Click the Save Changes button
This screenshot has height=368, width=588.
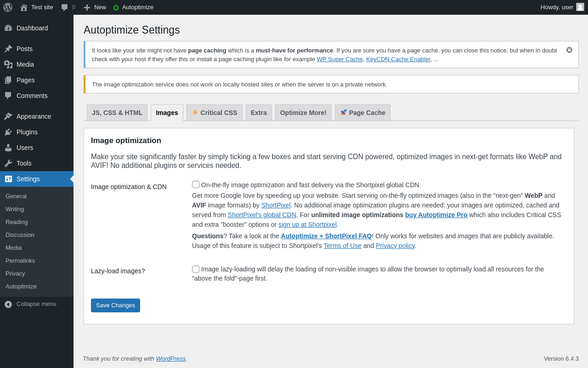(115, 305)
